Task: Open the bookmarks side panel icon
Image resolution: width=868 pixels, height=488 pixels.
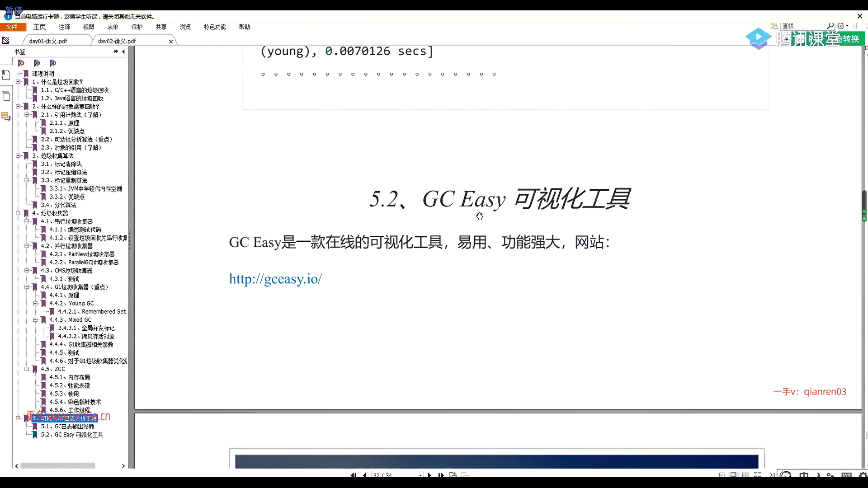Action: point(6,75)
